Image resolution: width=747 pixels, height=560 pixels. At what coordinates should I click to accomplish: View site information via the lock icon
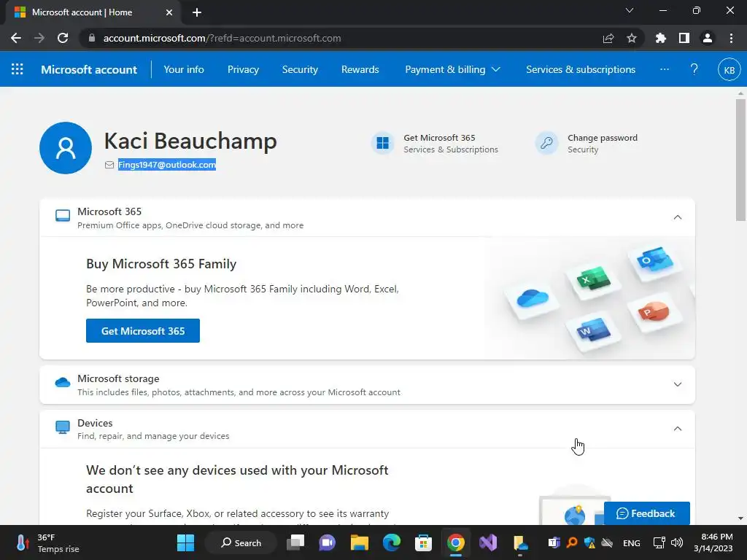coord(92,38)
